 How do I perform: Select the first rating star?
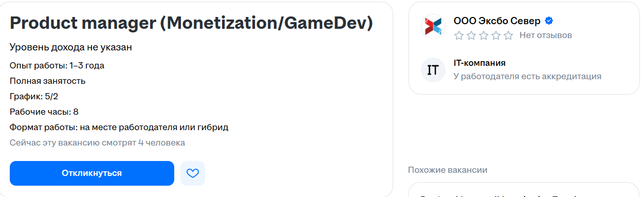tap(459, 35)
